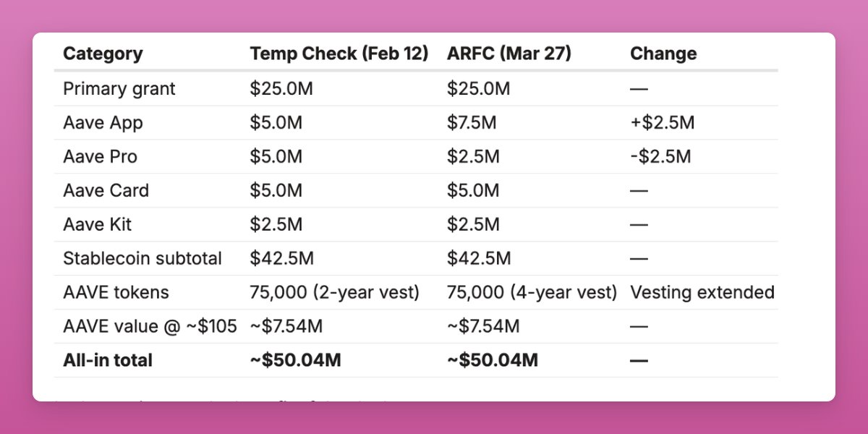The height and width of the screenshot is (434, 868).
Task: Click the ARFC $2.5M value for Aave Pro
Action: point(472,157)
